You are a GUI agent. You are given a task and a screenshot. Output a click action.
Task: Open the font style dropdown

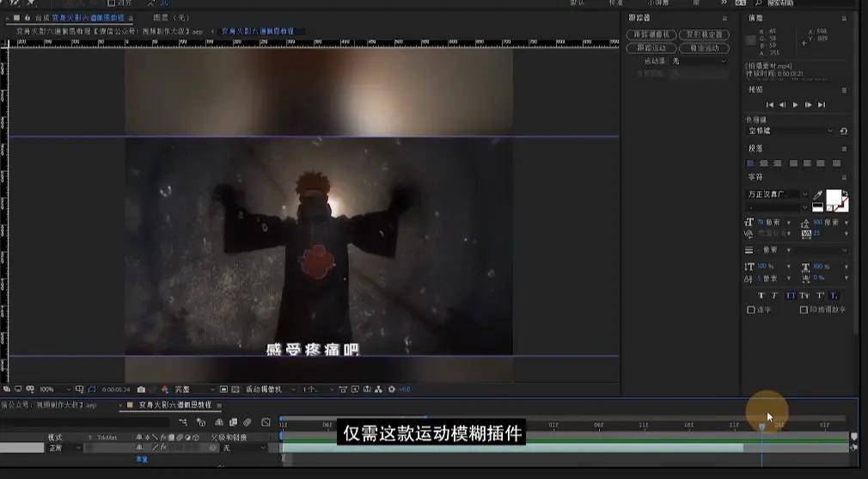pos(777,207)
